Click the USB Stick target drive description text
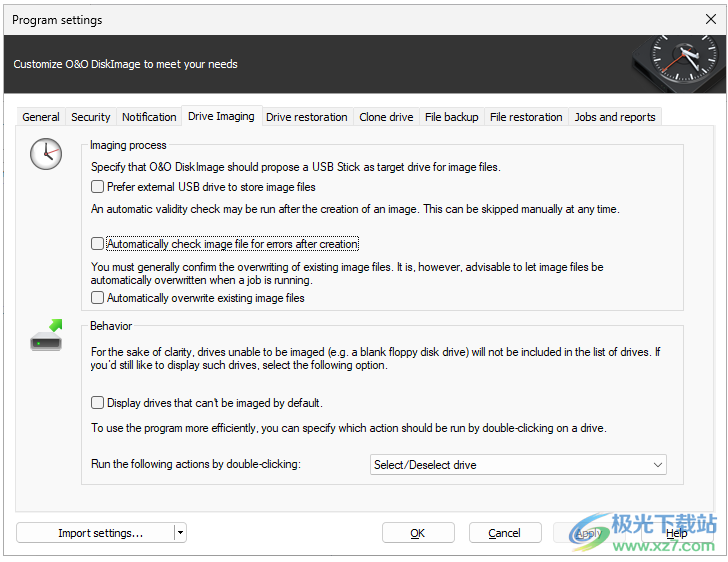 [296, 167]
